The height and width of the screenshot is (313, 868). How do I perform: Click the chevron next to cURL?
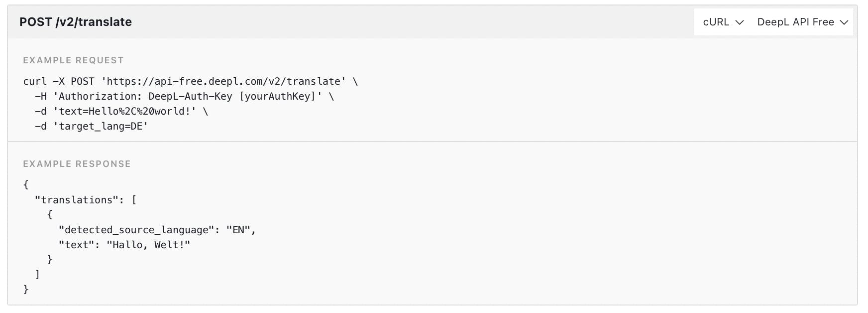click(x=740, y=22)
